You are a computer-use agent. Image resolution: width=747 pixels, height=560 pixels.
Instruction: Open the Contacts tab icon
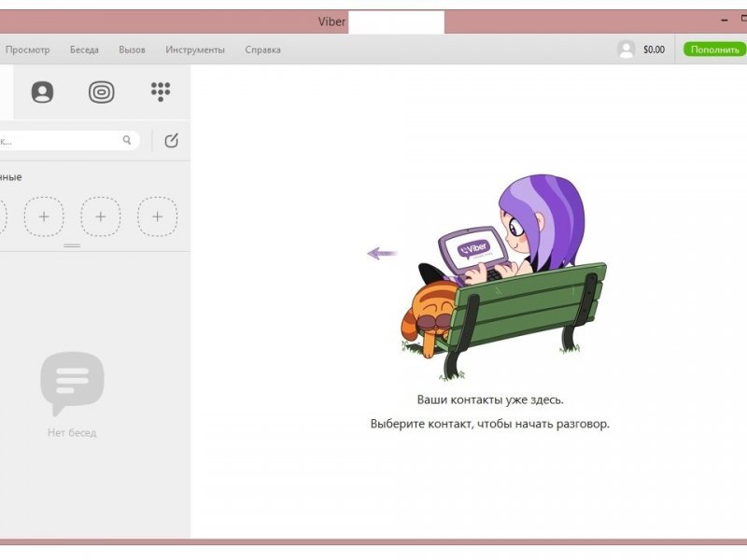pyautogui.click(x=42, y=91)
